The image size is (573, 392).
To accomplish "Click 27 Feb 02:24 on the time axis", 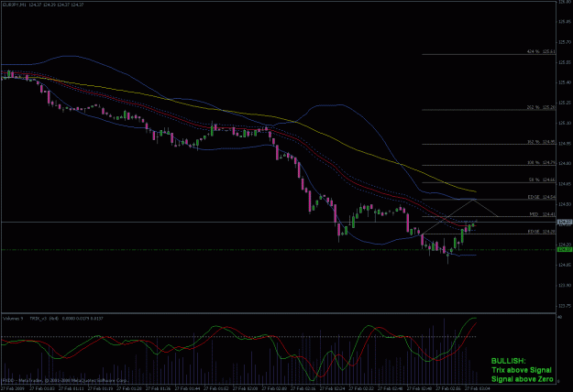I will coord(332,388).
